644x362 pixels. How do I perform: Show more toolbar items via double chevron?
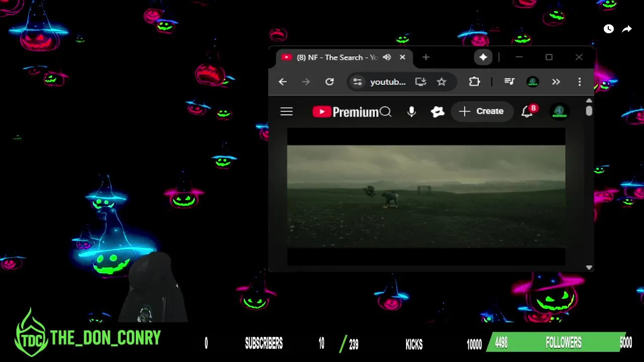(x=556, y=82)
